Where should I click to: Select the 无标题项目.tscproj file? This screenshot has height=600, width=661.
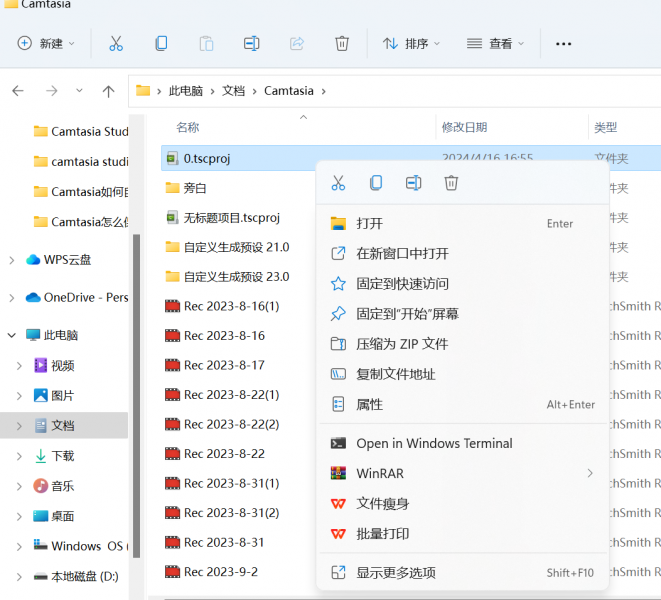point(231,217)
